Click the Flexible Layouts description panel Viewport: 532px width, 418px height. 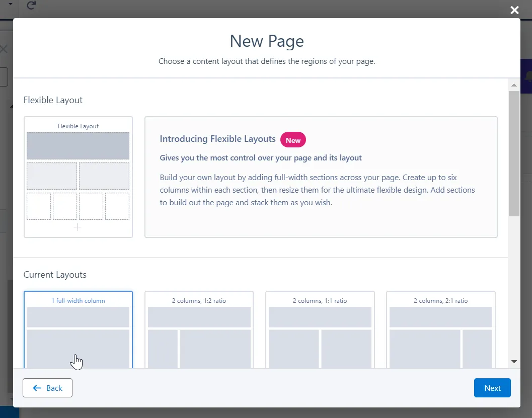(321, 191)
